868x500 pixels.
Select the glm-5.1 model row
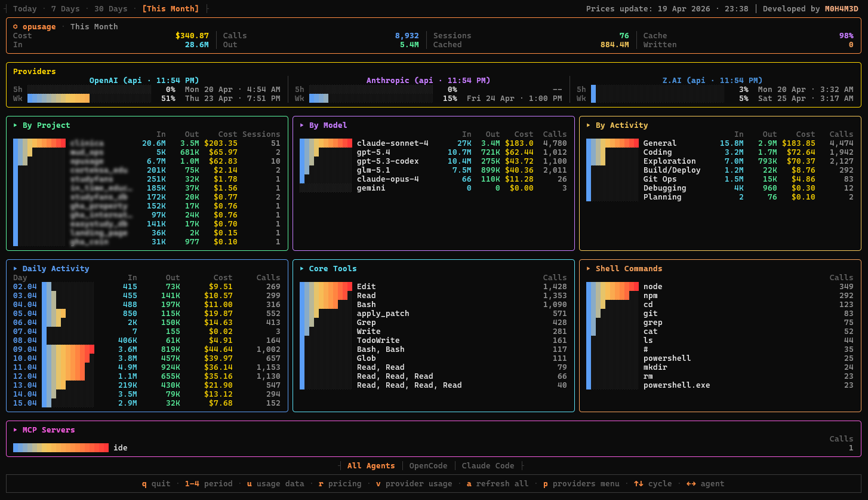point(433,170)
